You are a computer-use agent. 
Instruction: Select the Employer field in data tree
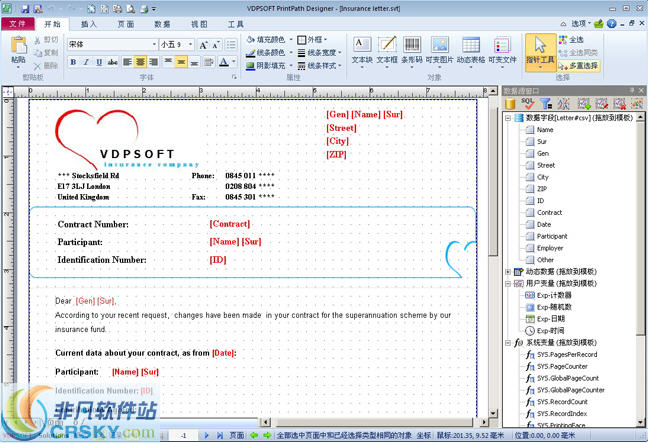550,248
